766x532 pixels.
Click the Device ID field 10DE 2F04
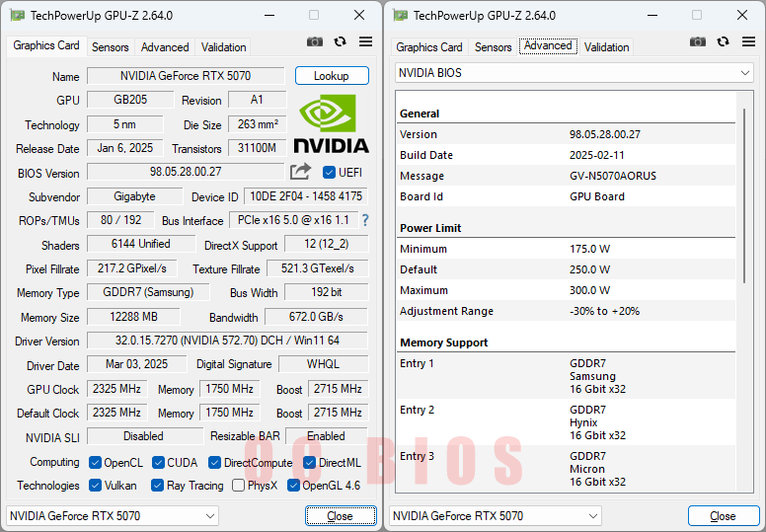pyautogui.click(x=306, y=196)
